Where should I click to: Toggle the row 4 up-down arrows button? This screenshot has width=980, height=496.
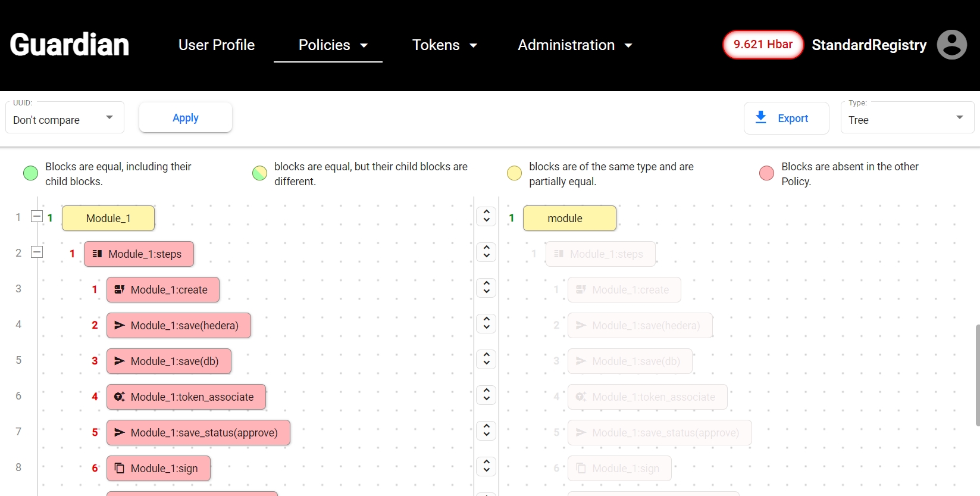pos(486,323)
